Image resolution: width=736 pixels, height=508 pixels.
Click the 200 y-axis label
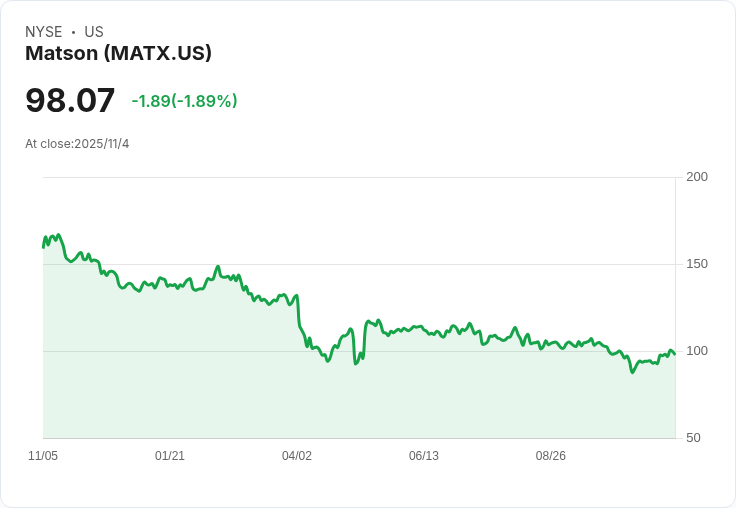pos(697,177)
